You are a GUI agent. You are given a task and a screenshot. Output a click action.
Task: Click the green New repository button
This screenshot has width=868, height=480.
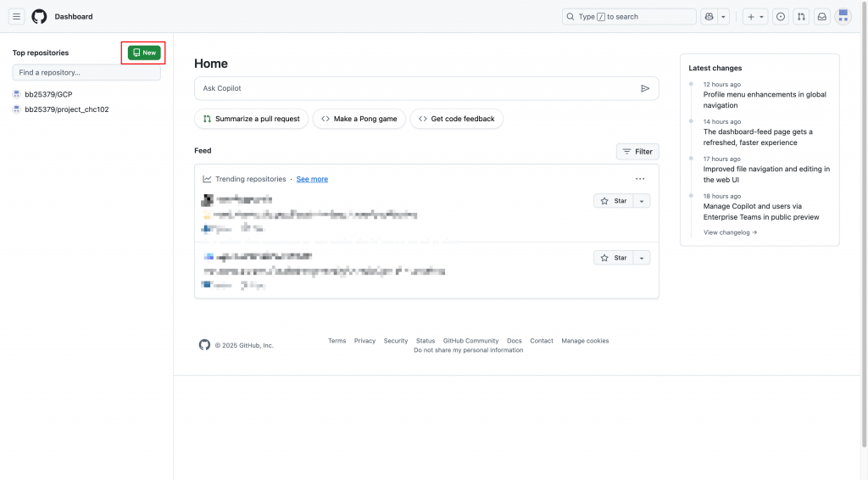[144, 53]
